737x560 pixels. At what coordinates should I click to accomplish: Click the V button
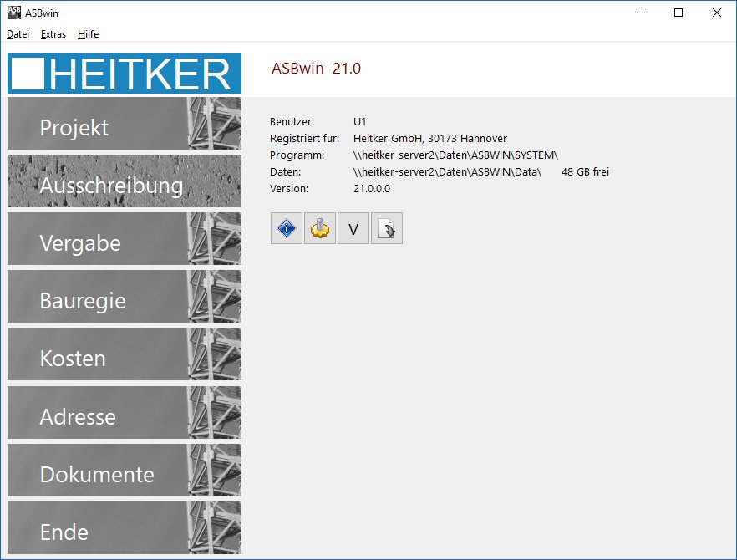353,228
